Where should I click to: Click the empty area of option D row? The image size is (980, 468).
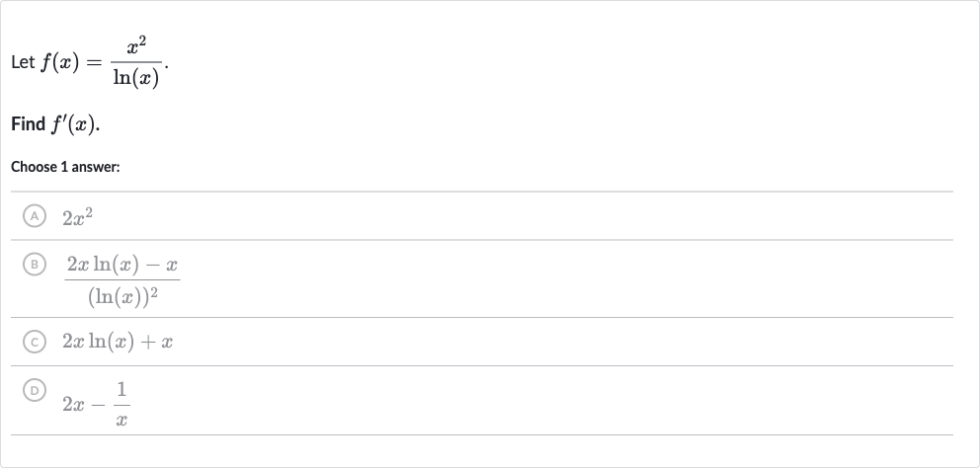(x=543, y=401)
